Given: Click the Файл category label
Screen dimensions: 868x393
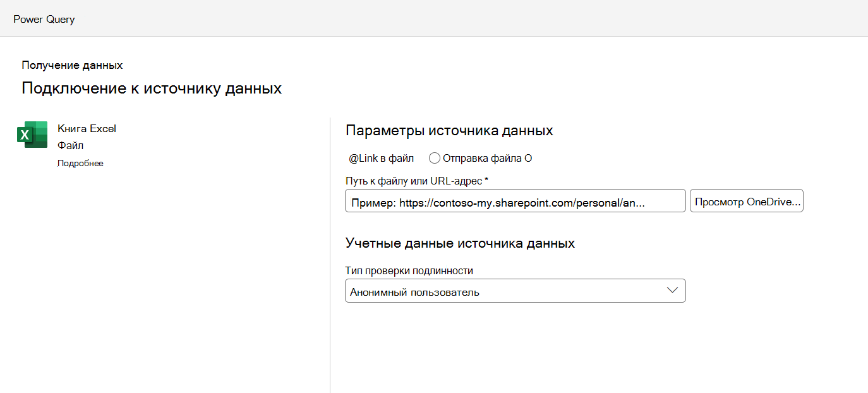Looking at the screenshot, I should coord(71,145).
